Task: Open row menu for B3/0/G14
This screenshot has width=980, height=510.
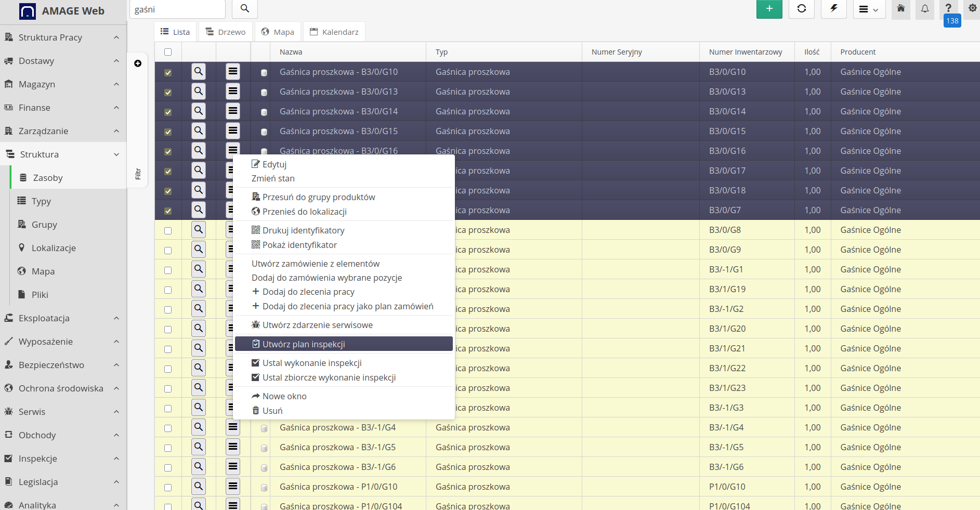Action: 233,111
